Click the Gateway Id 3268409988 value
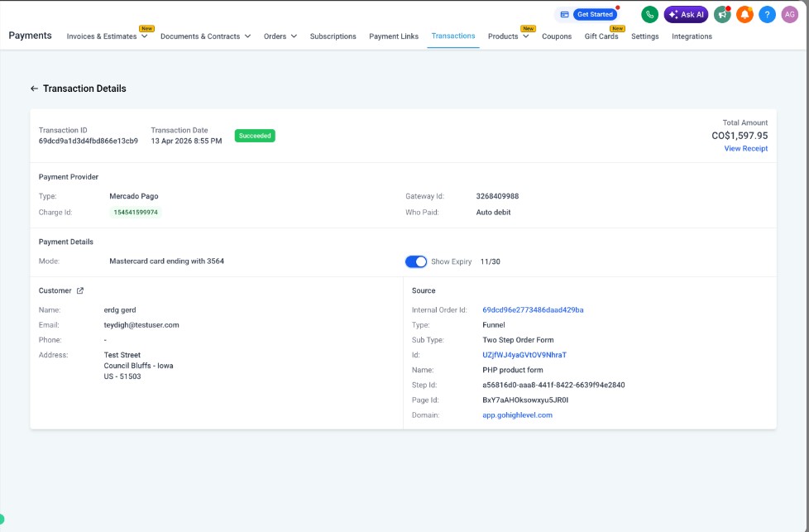This screenshot has width=809, height=532. point(497,196)
